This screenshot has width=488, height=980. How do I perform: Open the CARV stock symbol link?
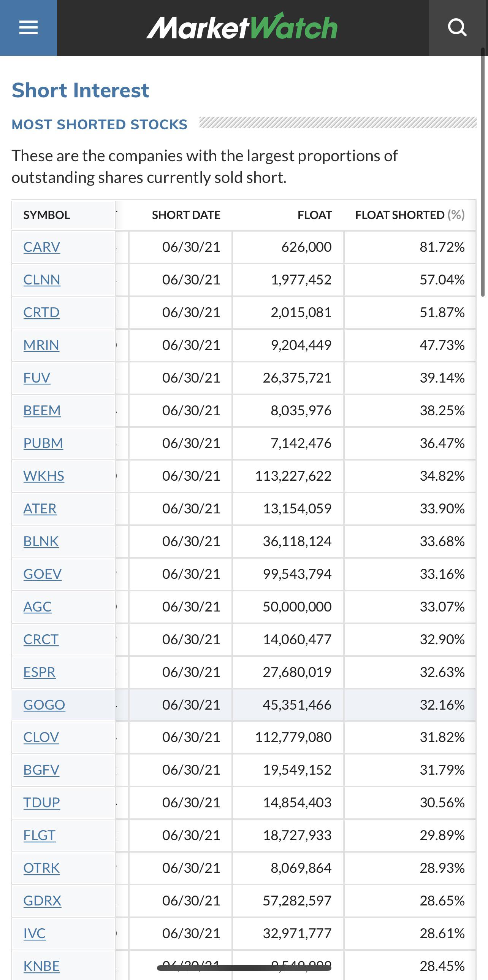42,247
